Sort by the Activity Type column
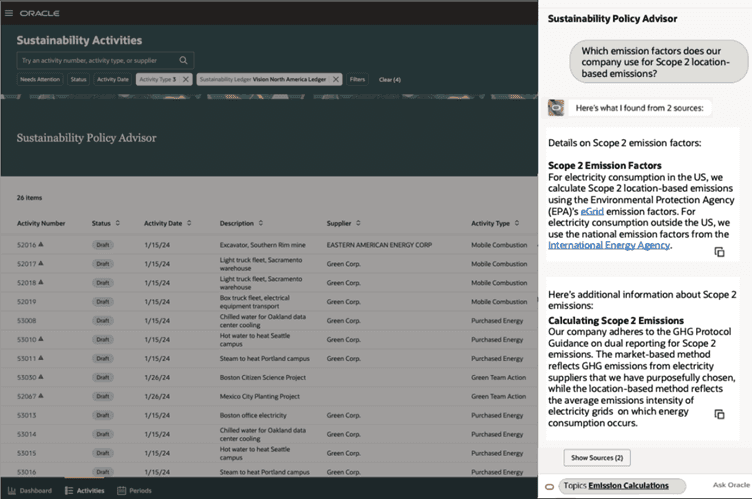Image resolution: width=752 pixels, height=499 pixels. pos(517,223)
